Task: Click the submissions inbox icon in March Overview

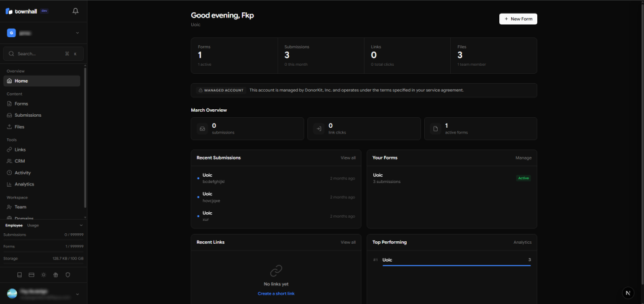Action: click(202, 128)
